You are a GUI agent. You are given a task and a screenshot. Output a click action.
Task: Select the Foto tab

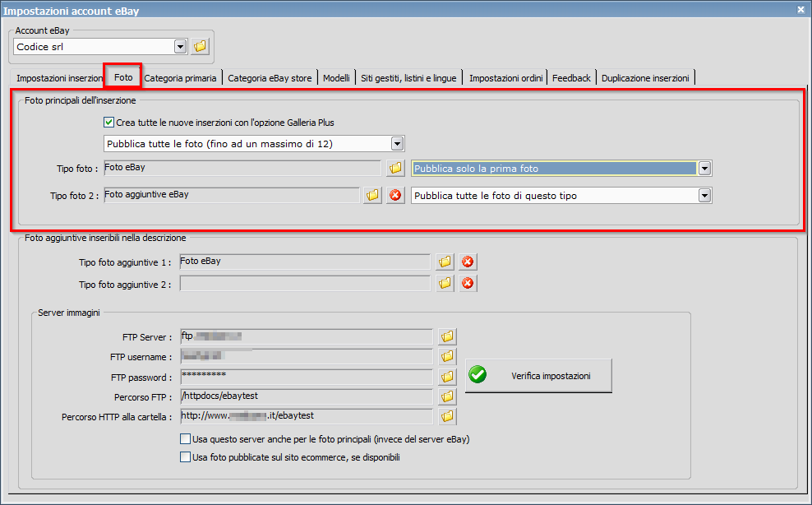coord(123,77)
